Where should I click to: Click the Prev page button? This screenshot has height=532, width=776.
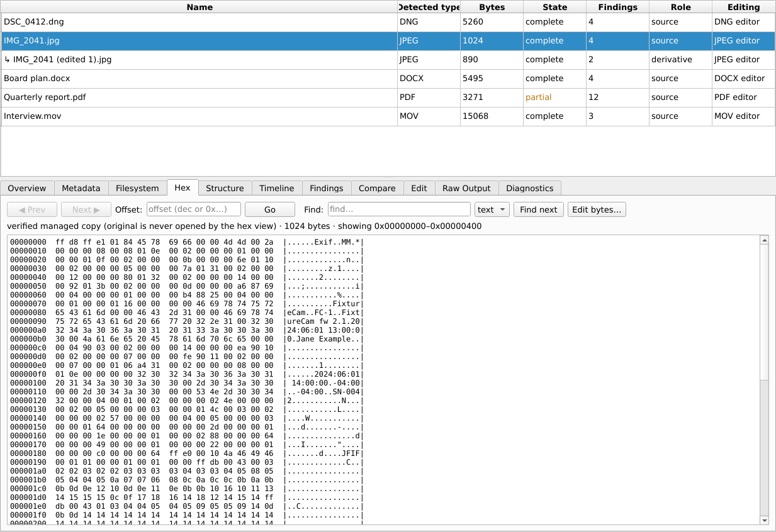(x=32, y=209)
